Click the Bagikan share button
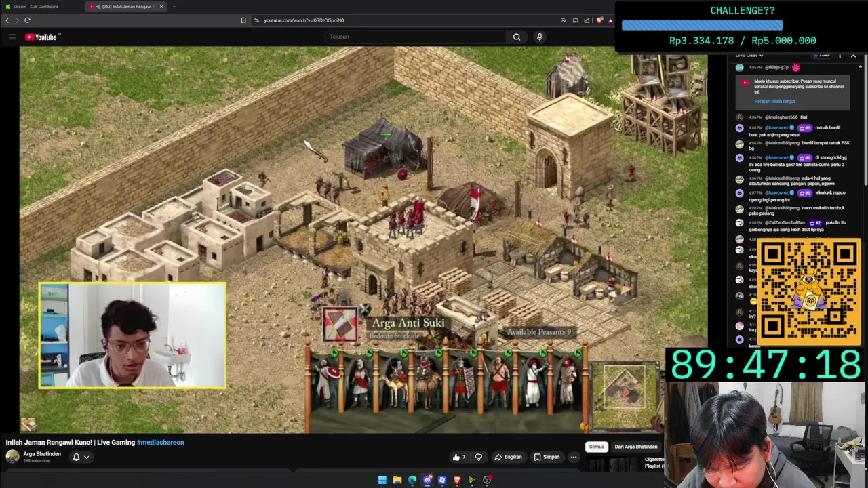 click(x=508, y=457)
